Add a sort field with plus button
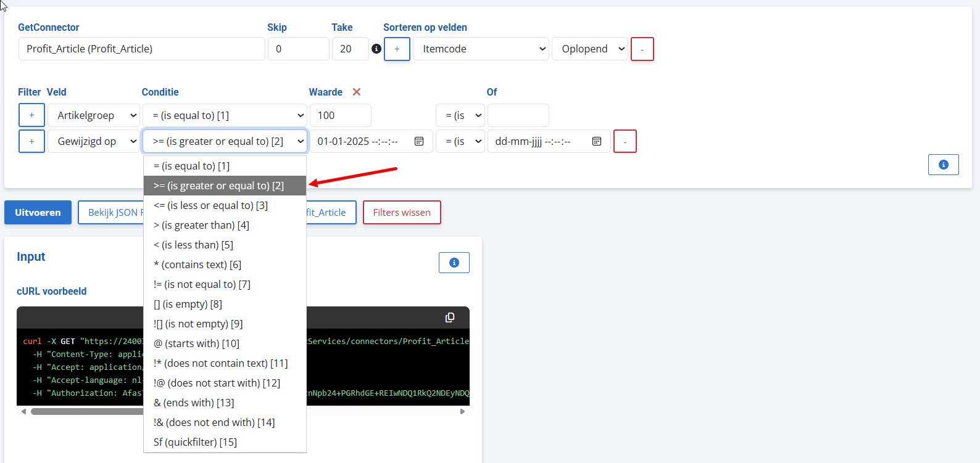980x463 pixels. [x=397, y=49]
